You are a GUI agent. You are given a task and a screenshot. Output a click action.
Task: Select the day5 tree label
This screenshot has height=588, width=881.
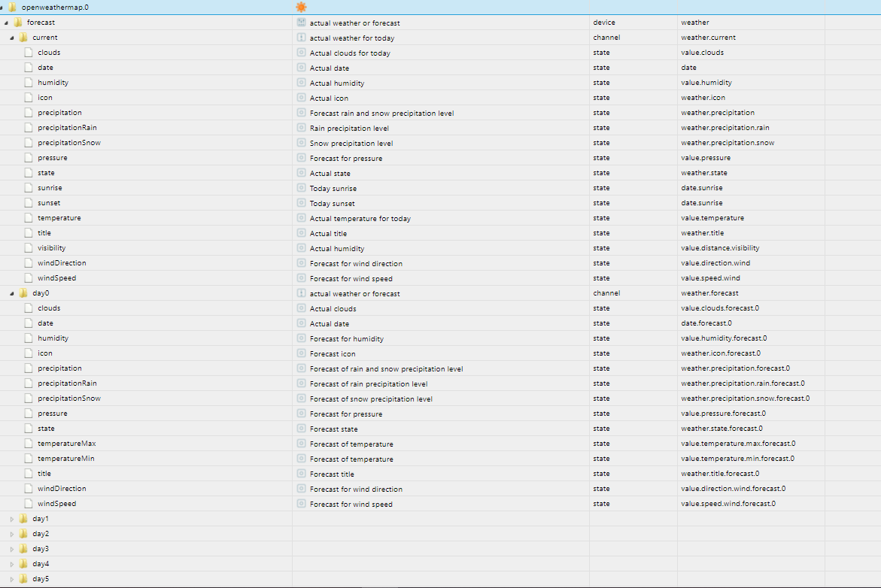pos(41,579)
